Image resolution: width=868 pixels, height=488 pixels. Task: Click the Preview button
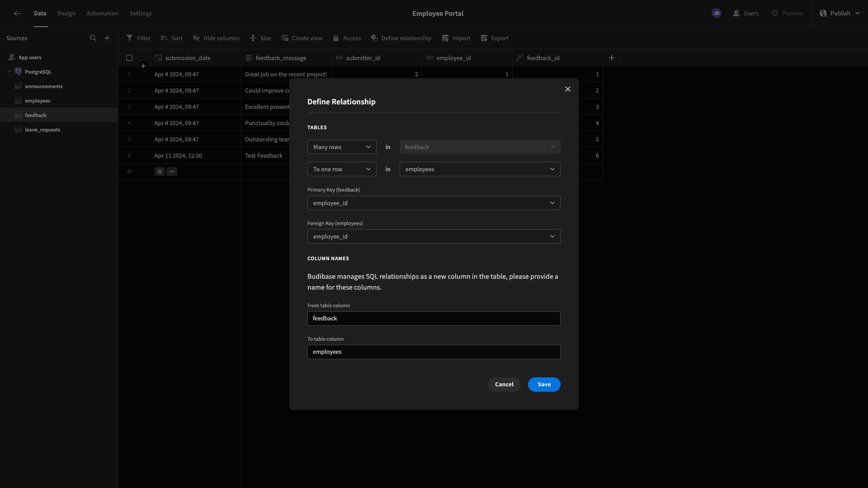coord(788,14)
